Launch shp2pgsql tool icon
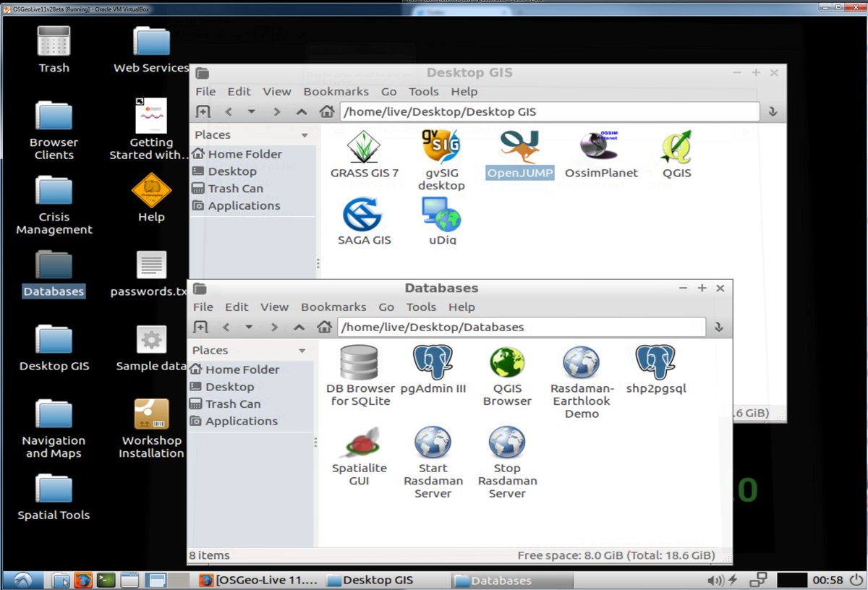Screen dimensions: 868x590 coord(655,363)
